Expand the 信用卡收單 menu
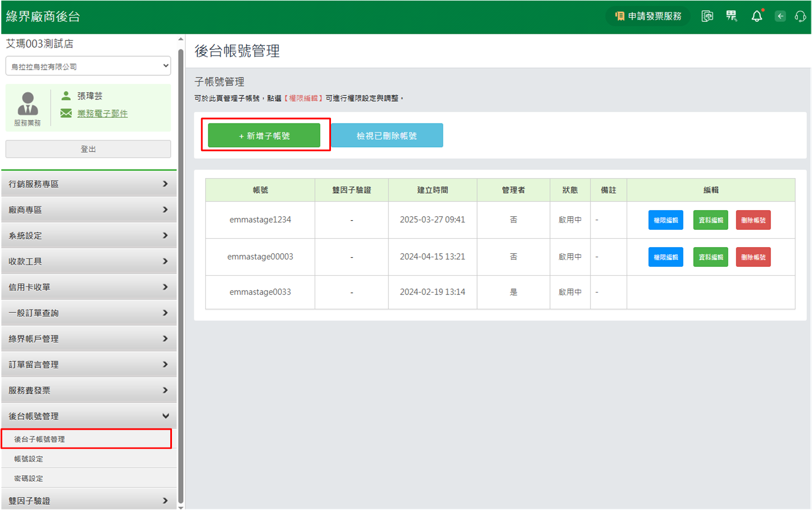The image size is (812, 510). pyautogui.click(x=89, y=288)
